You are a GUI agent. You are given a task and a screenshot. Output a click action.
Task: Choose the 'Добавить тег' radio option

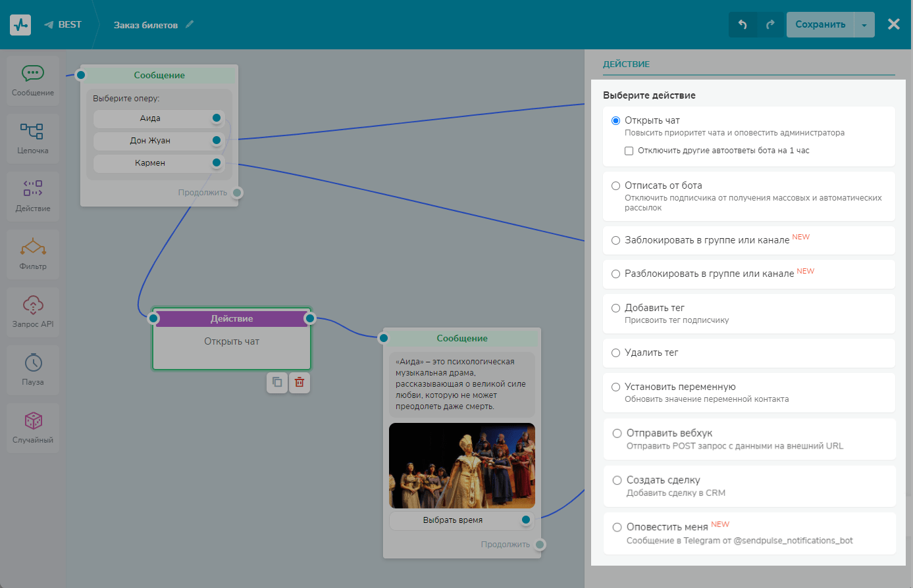[616, 308]
